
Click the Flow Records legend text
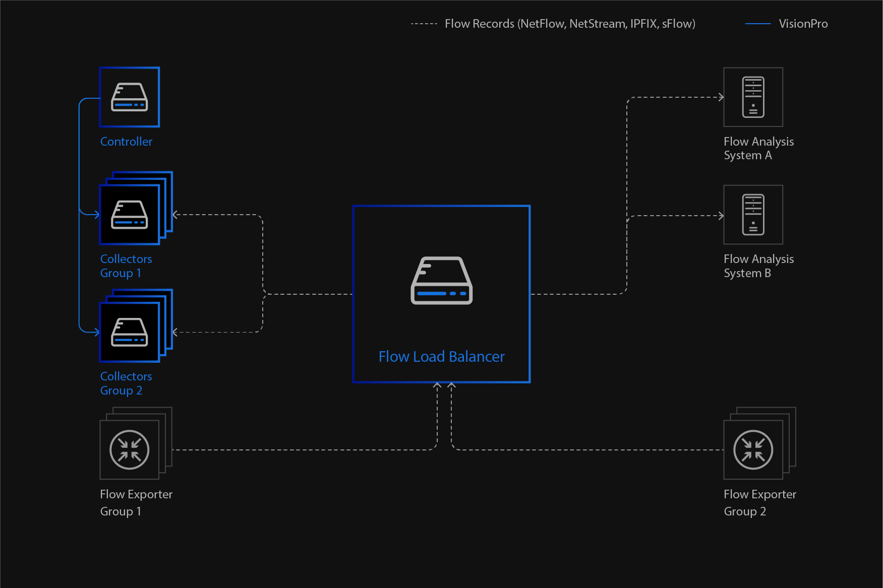[570, 24]
